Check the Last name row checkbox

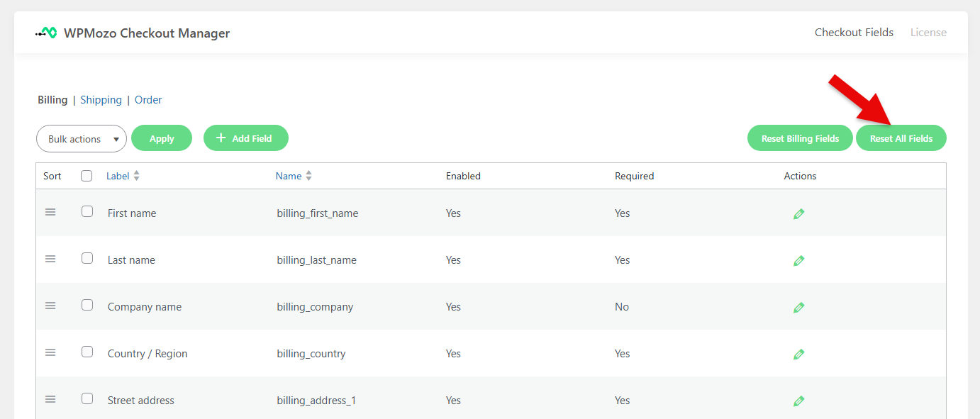(x=87, y=258)
